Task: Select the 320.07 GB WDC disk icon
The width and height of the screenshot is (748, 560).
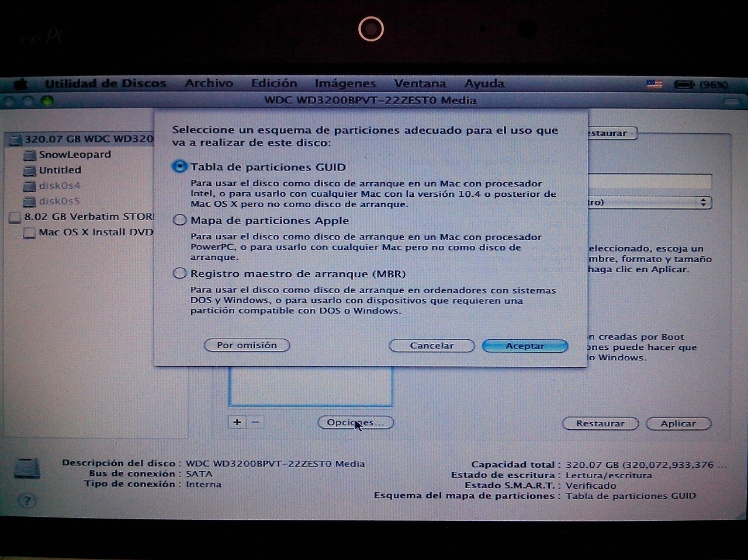Action: pyautogui.click(x=15, y=140)
